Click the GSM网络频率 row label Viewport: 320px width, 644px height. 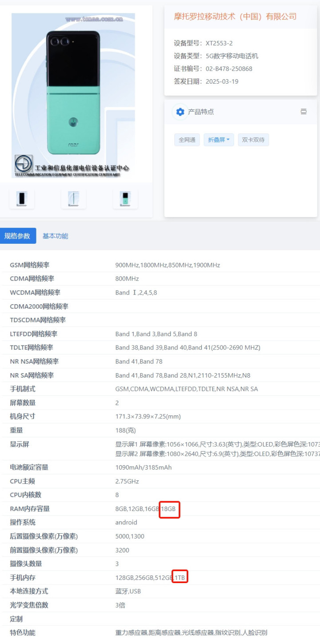click(30, 265)
